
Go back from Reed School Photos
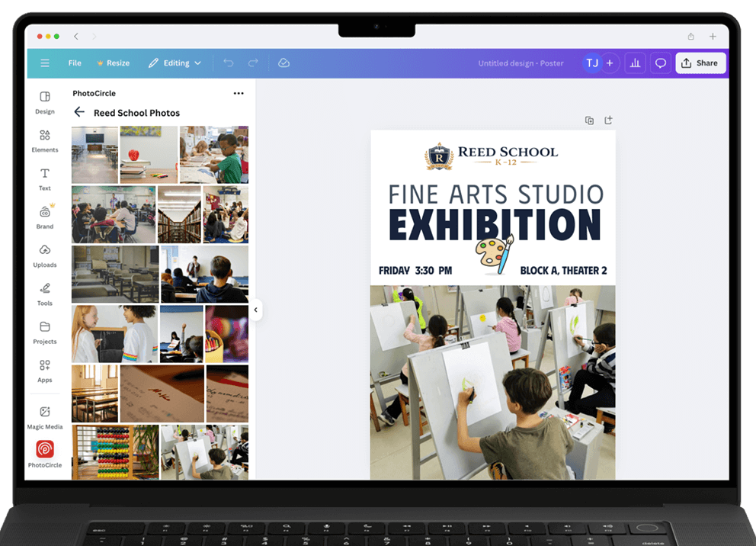pos(78,112)
